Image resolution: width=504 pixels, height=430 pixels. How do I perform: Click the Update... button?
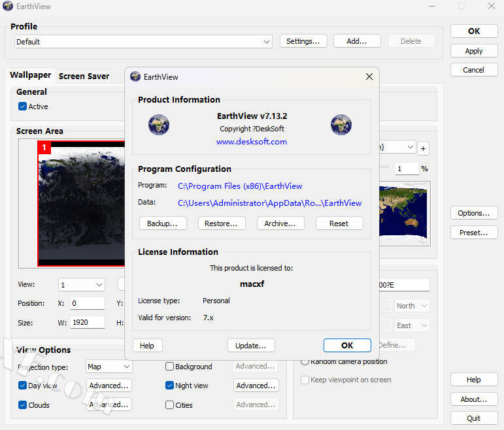(x=251, y=346)
